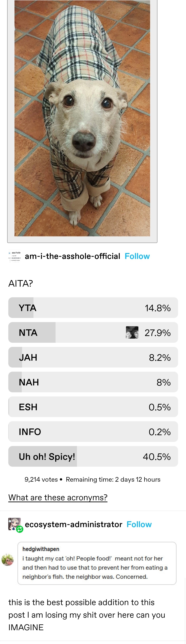The width and height of the screenshot is (186, 644).
Task: Follow am-i-the-asshole-official
Action: (x=137, y=256)
